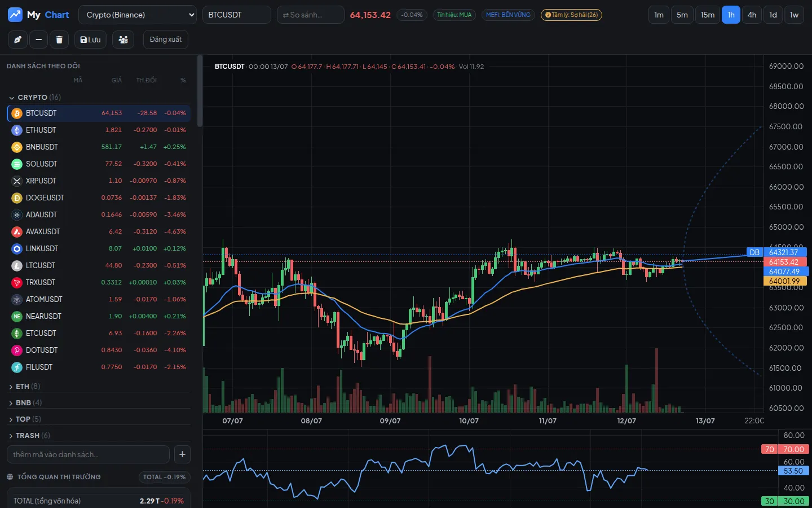Click the RSI 30 oversold level label
Image resolution: width=812 pixels, height=508 pixels.
[x=785, y=501]
